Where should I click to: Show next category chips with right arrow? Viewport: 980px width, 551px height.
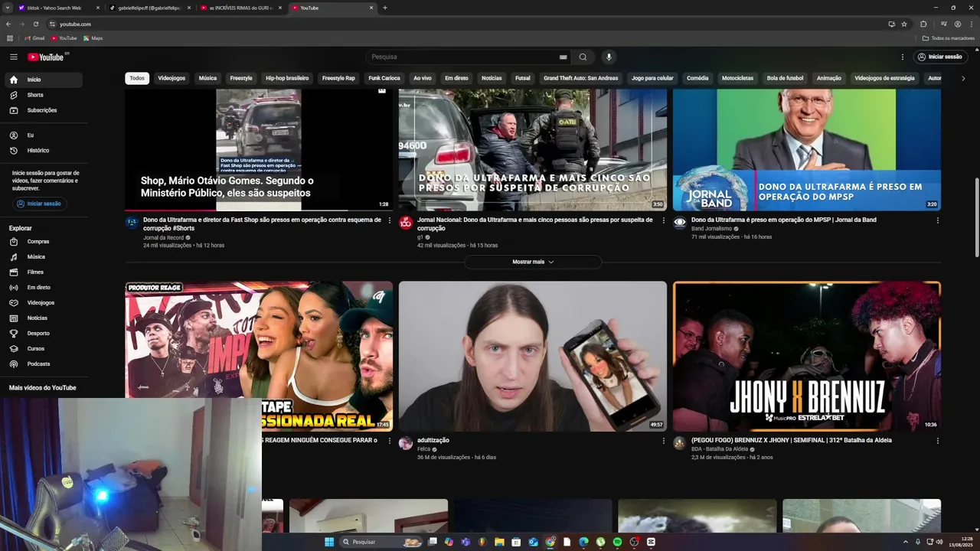click(963, 78)
